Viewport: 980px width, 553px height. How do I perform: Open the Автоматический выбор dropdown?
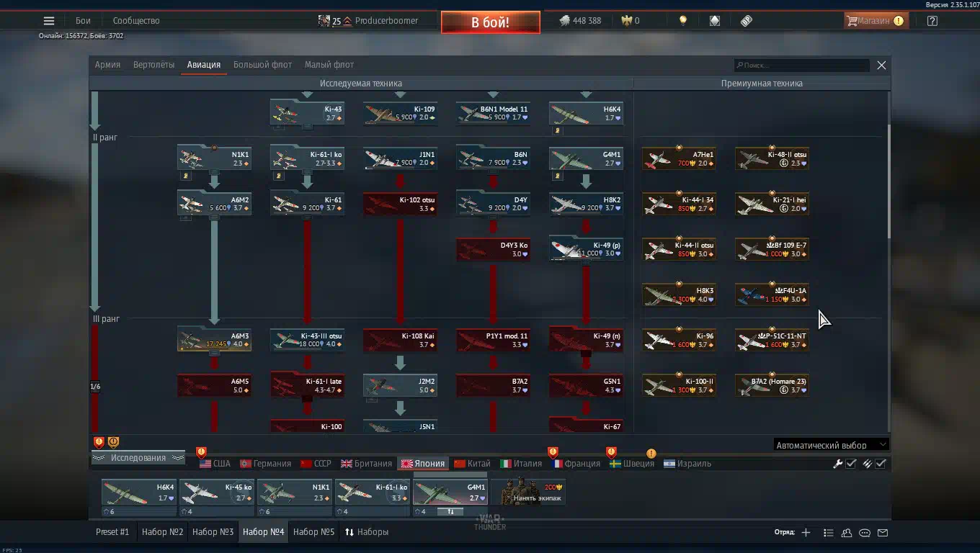(x=831, y=445)
